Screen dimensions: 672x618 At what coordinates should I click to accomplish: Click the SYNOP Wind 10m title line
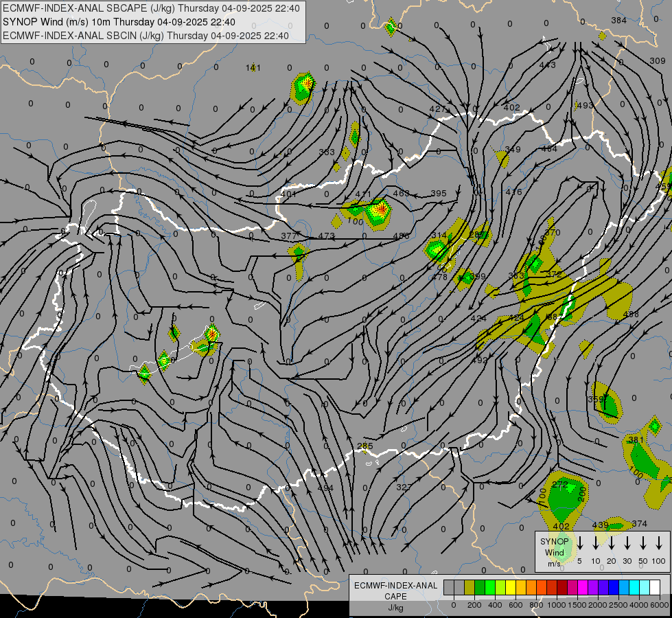pyautogui.click(x=119, y=22)
